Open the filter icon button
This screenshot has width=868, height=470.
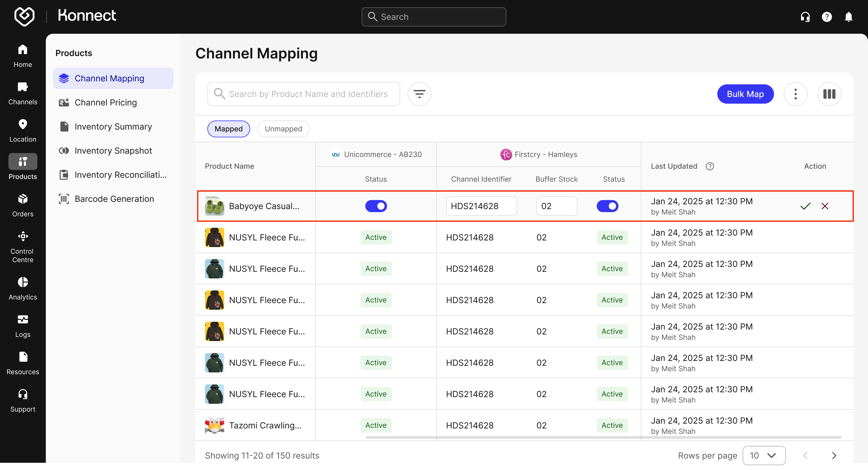tap(419, 94)
